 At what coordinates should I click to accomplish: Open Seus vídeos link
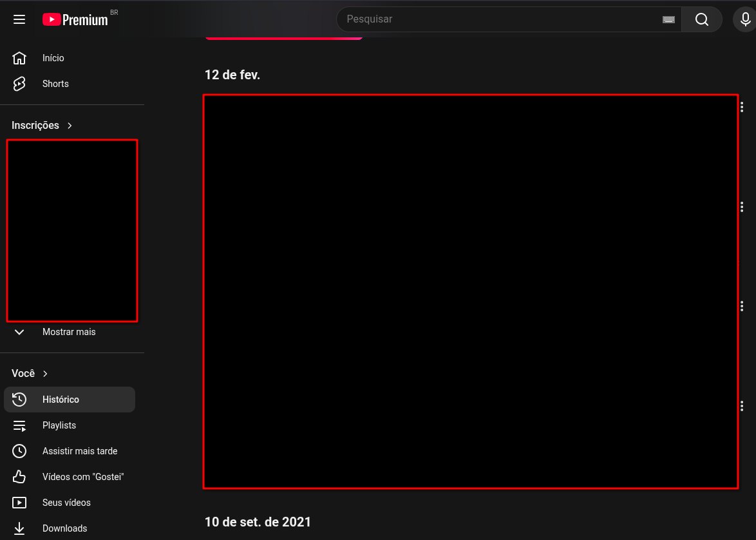tap(66, 503)
